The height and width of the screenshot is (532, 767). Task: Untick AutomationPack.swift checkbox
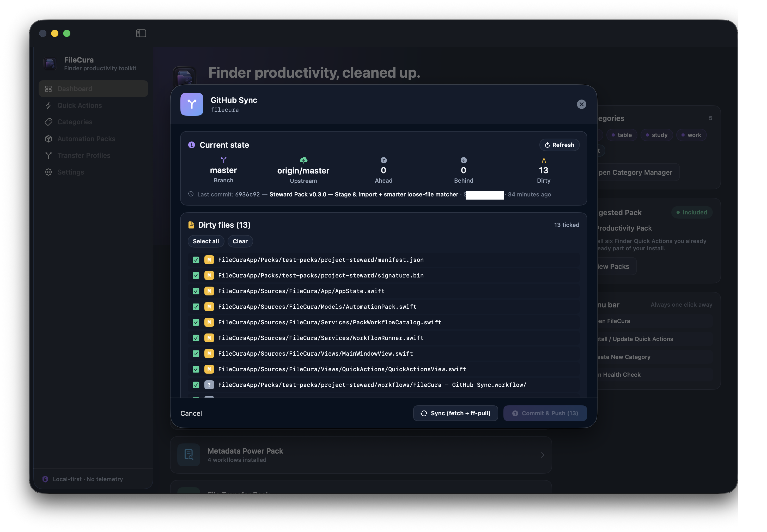[x=196, y=307]
